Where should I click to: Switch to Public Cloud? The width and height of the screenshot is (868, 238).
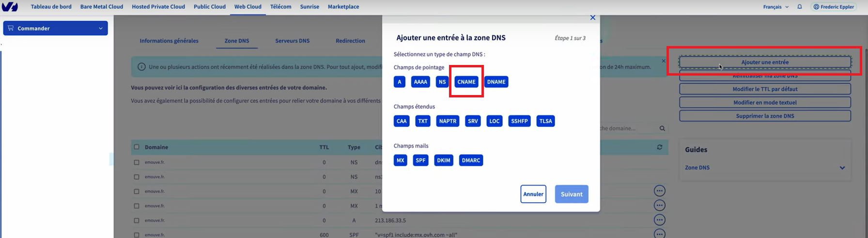tap(210, 7)
